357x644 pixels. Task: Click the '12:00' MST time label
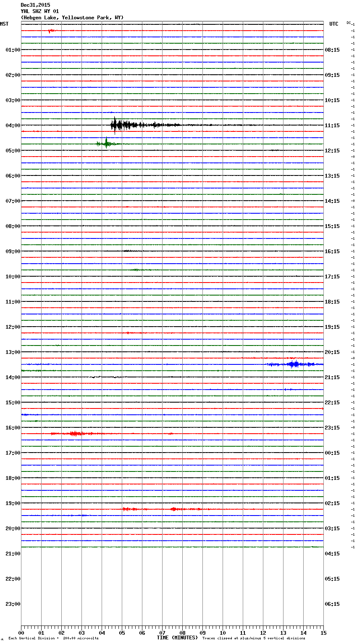[x=13, y=327]
